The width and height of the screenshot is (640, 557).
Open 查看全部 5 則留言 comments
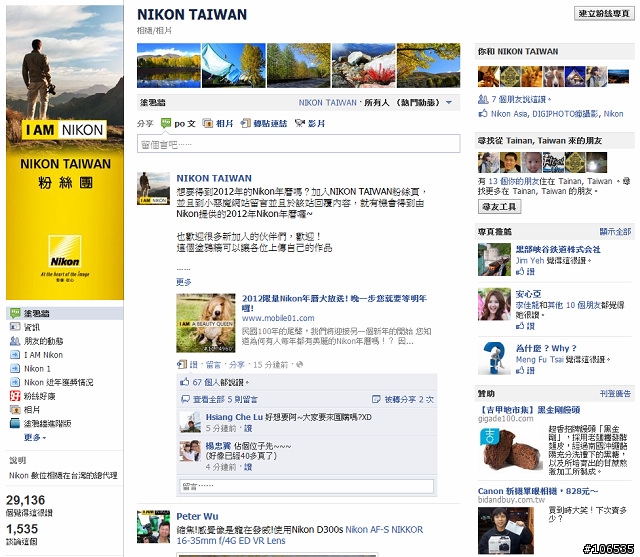tap(225, 399)
